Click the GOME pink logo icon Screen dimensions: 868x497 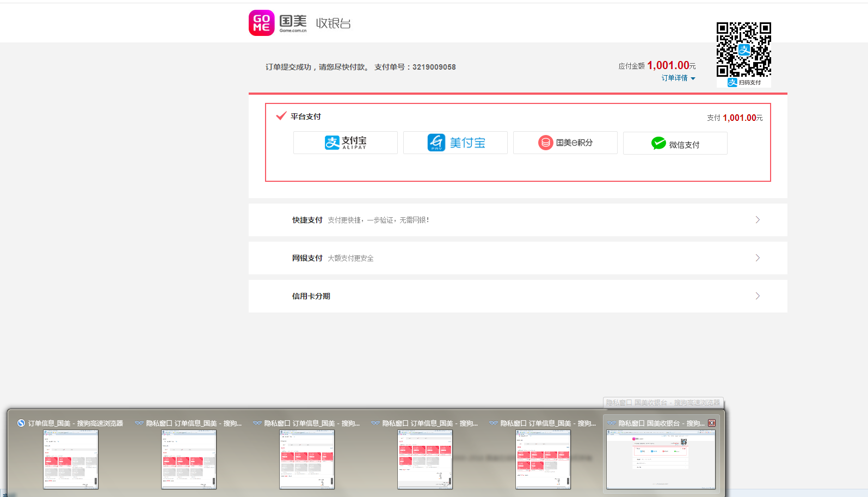pos(261,23)
